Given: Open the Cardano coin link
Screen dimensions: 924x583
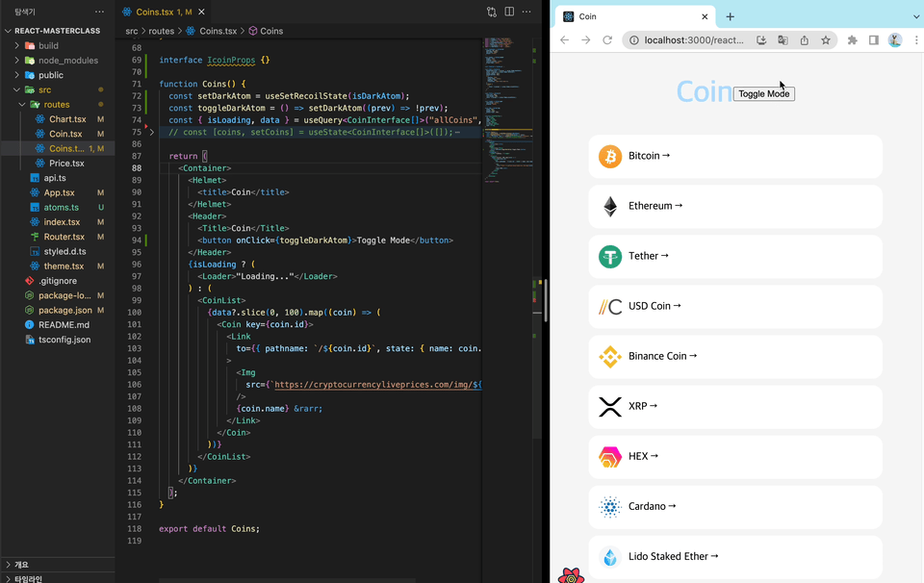Looking at the screenshot, I should 652,506.
